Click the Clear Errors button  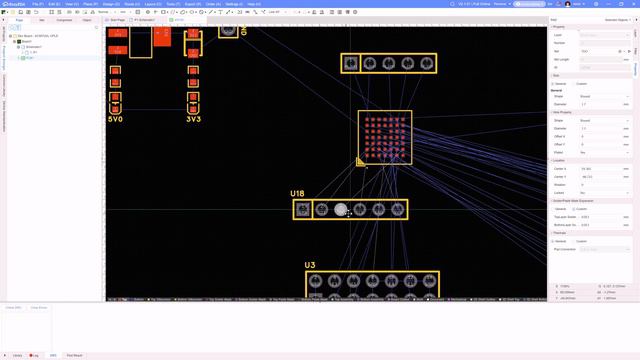click(39, 308)
